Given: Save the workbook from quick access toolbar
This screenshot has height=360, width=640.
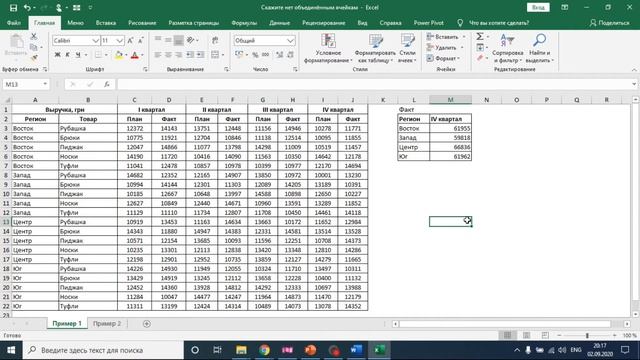Looking at the screenshot, I should (13, 8).
